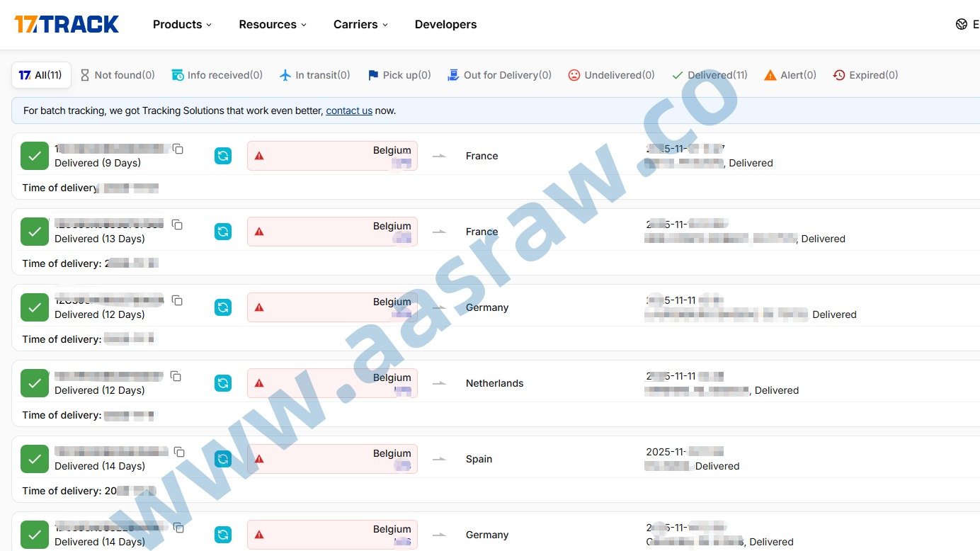
Task: Click the refresh icon on the Spain shipment
Action: 223,459
